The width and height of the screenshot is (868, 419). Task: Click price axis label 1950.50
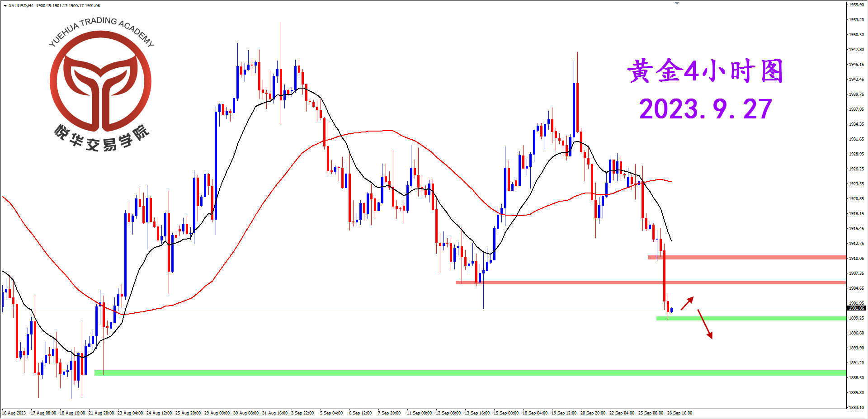point(856,35)
